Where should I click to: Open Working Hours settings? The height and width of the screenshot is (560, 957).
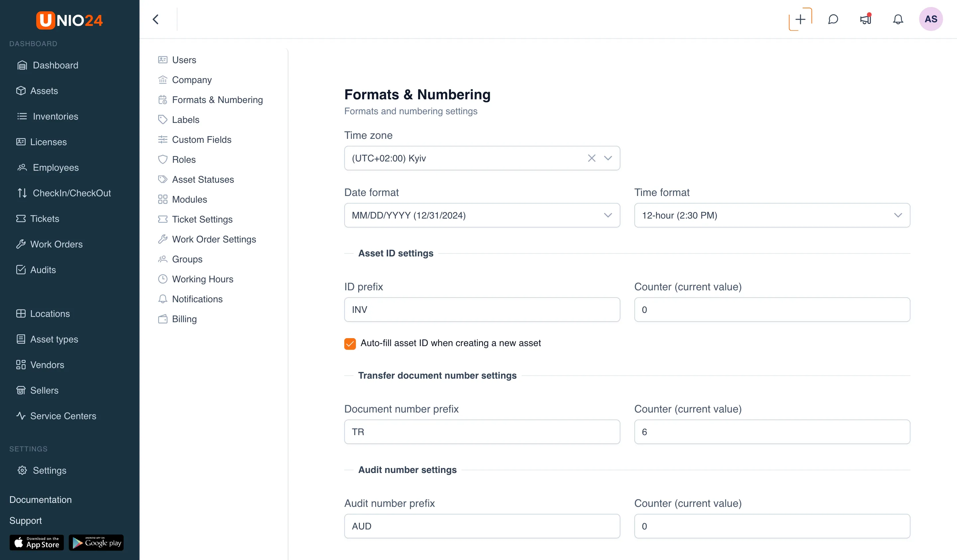click(196, 279)
